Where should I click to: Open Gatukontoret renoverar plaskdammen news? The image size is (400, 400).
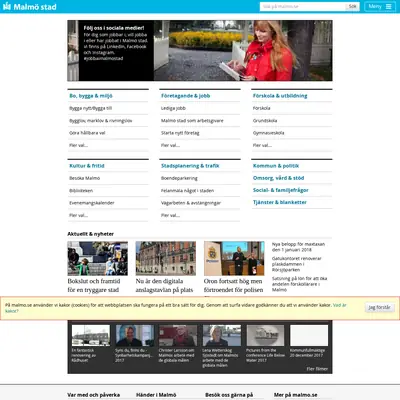click(x=297, y=264)
